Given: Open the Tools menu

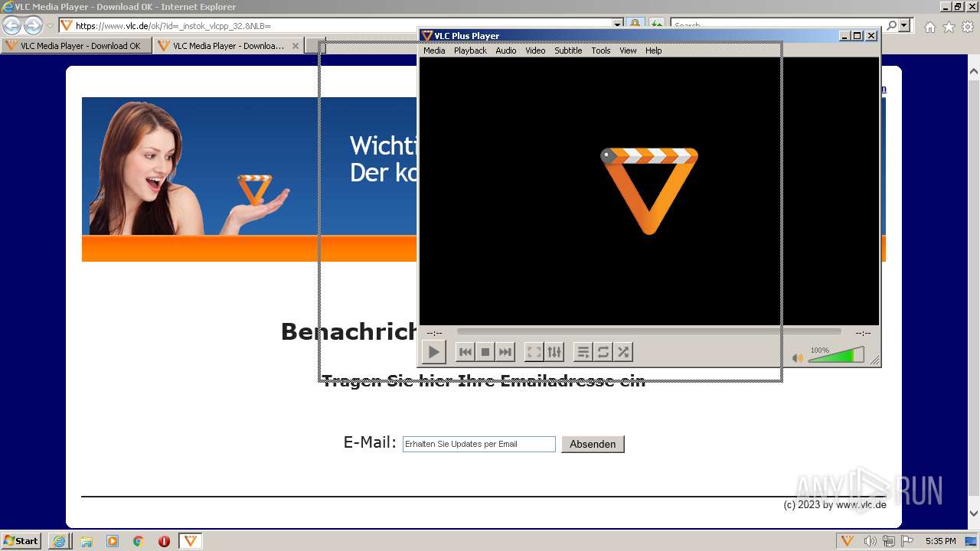Looking at the screenshot, I should (601, 51).
